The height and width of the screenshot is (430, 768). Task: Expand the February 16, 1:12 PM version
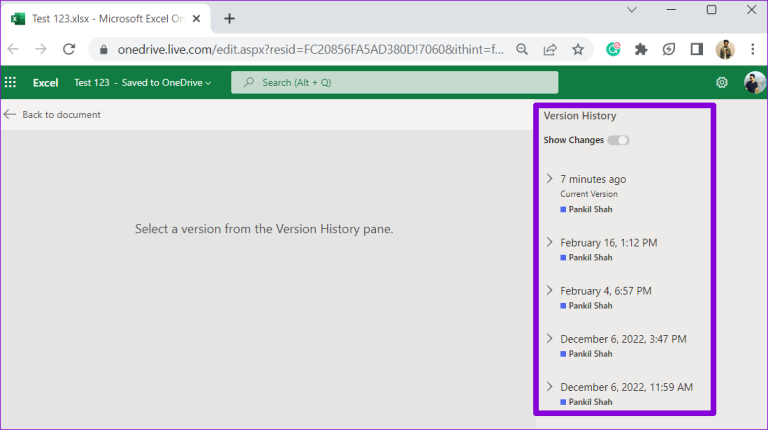[x=549, y=242]
